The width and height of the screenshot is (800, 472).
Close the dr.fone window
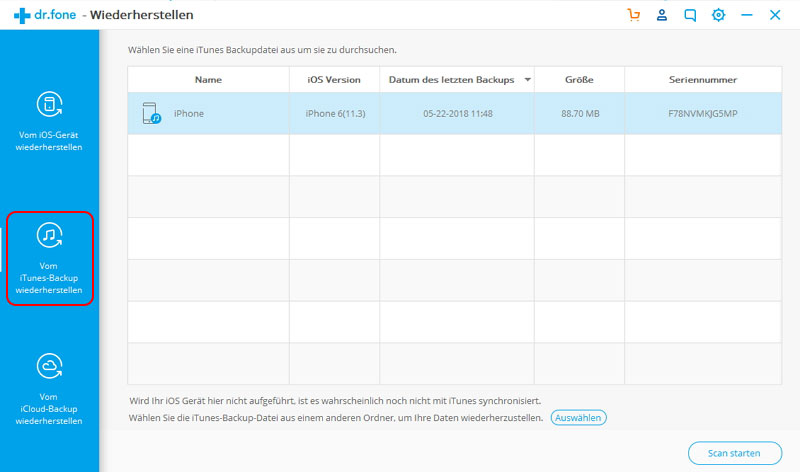point(775,15)
